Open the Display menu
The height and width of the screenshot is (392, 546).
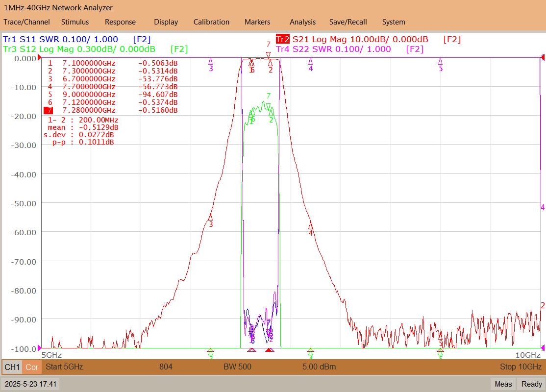click(x=166, y=22)
